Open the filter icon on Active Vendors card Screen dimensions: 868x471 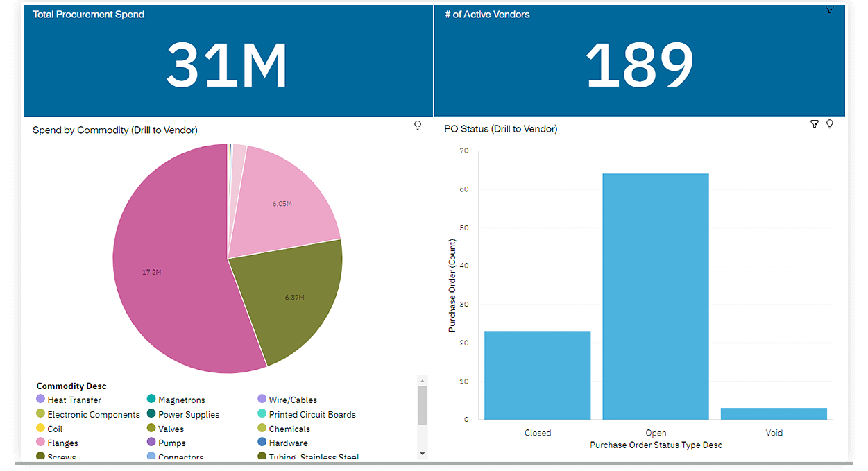(830, 10)
